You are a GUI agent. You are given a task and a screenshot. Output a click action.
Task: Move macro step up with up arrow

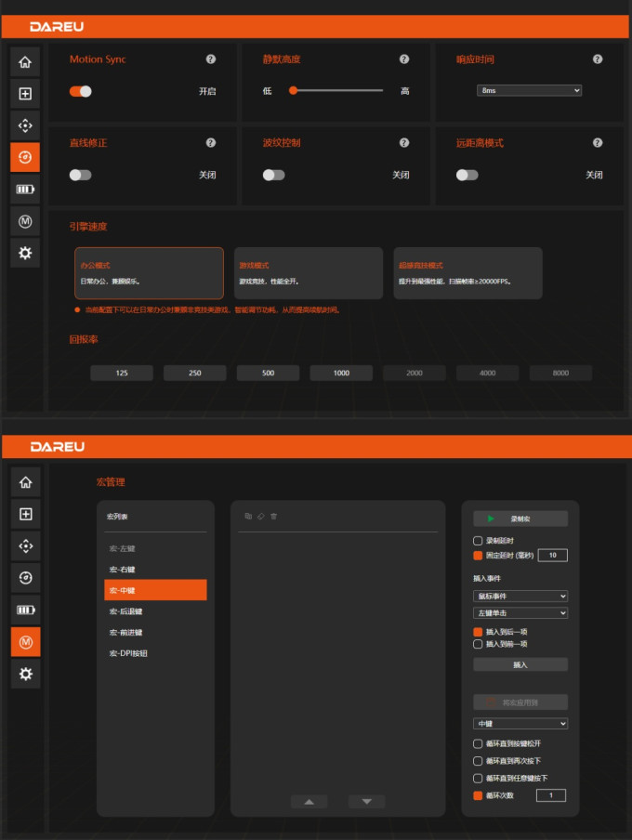[309, 801]
